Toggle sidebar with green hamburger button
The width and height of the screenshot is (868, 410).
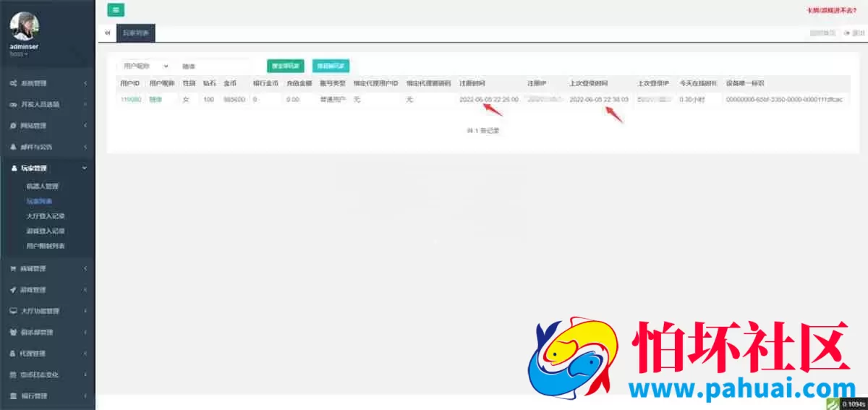[116, 10]
